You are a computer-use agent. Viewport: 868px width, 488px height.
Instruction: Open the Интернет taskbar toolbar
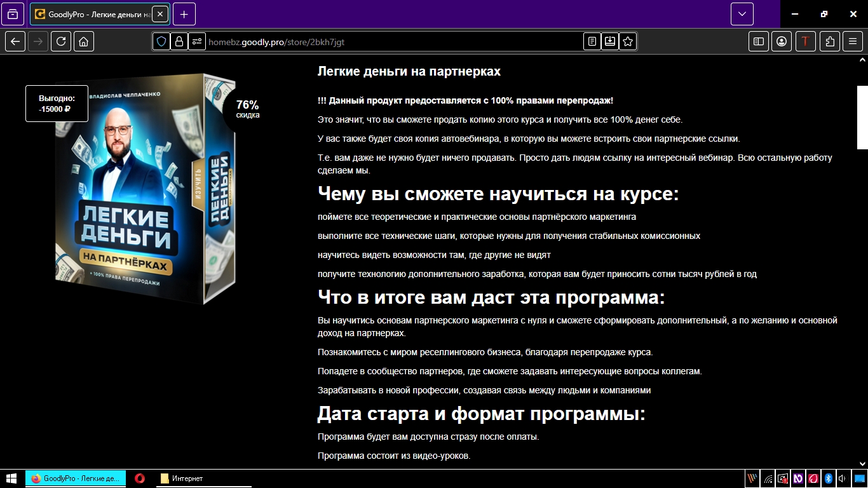(184, 478)
